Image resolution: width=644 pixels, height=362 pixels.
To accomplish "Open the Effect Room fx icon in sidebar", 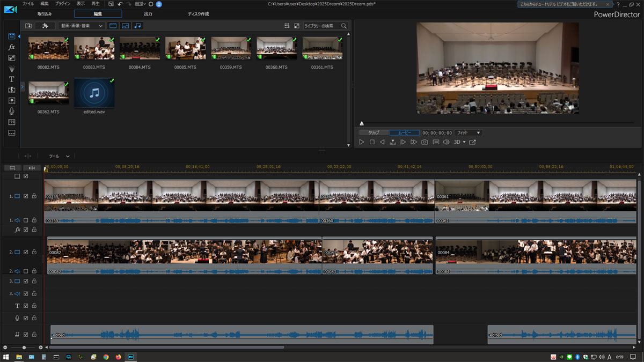I will pos(12,47).
